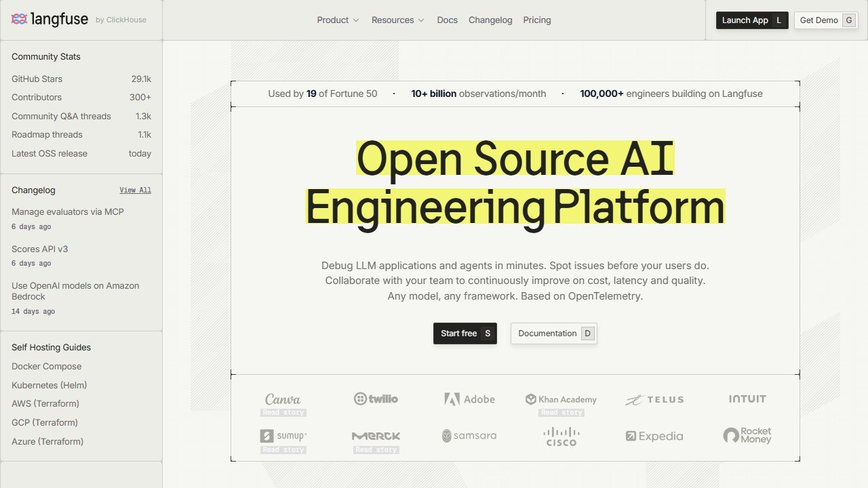Image resolution: width=868 pixels, height=488 pixels.
Task: Open the Rocket Money logo
Action: pos(747,435)
